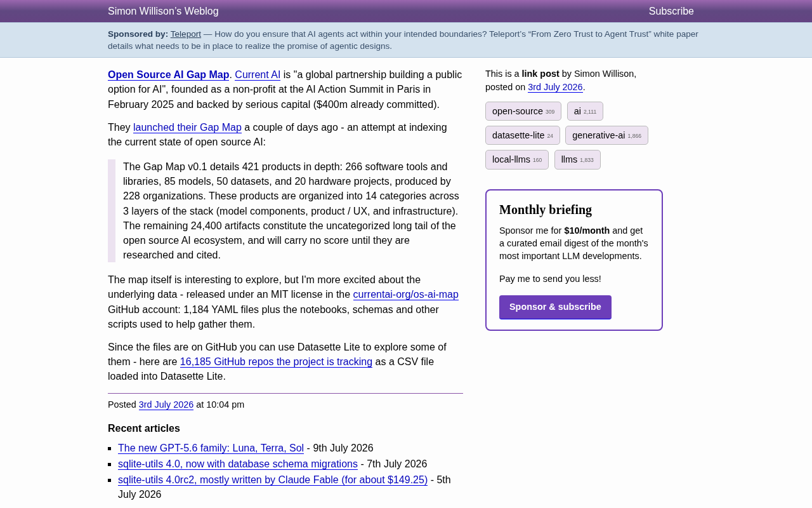812x508 pixels.
Task: Select the datasette-lite tag
Action: (x=523, y=135)
